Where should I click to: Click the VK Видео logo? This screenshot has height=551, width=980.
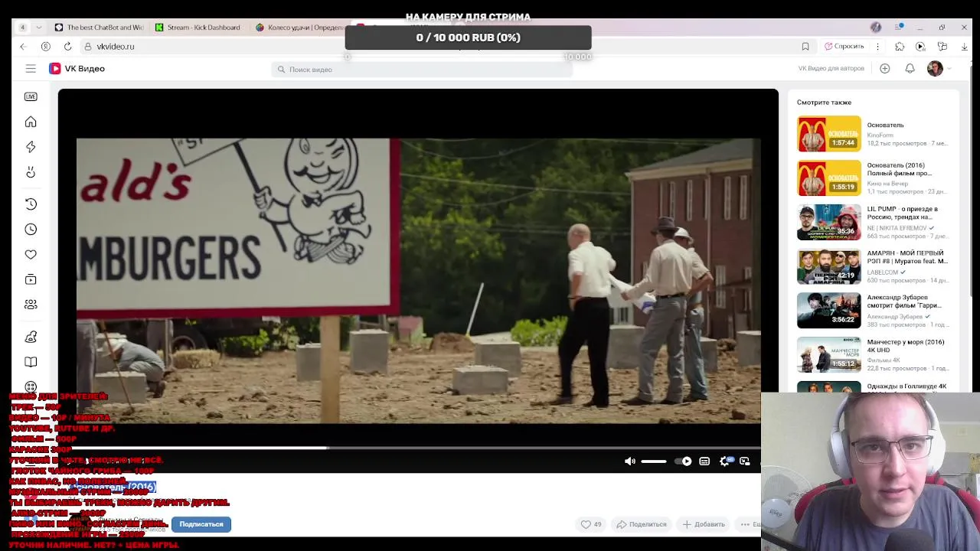[77, 69]
